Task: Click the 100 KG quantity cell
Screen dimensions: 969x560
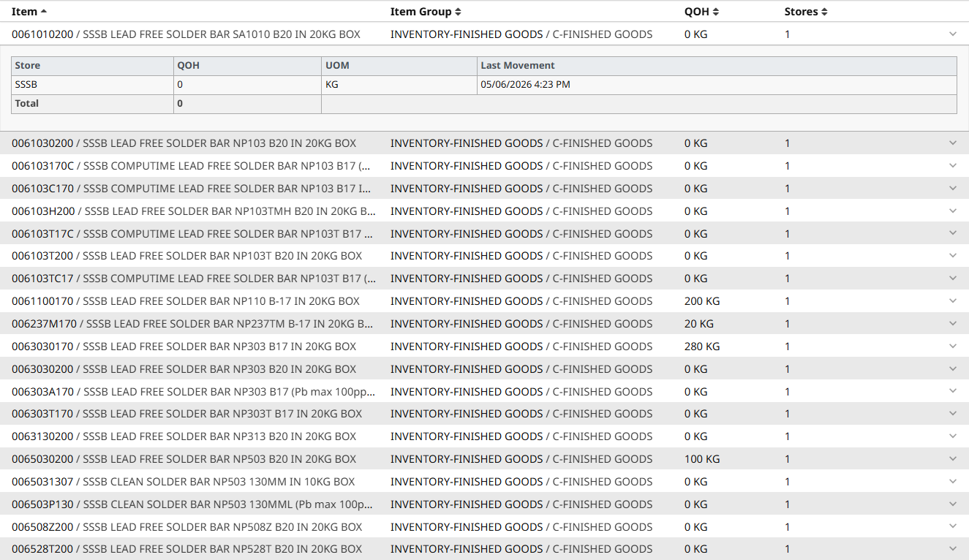Action: (702, 459)
